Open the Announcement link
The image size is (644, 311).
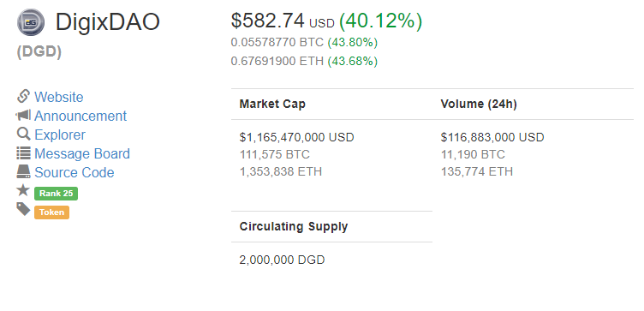coord(80,116)
